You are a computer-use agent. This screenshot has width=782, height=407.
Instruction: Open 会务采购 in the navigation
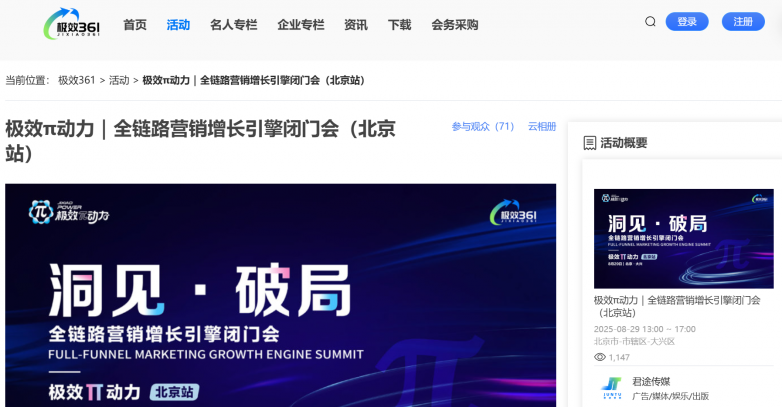pyautogui.click(x=455, y=24)
